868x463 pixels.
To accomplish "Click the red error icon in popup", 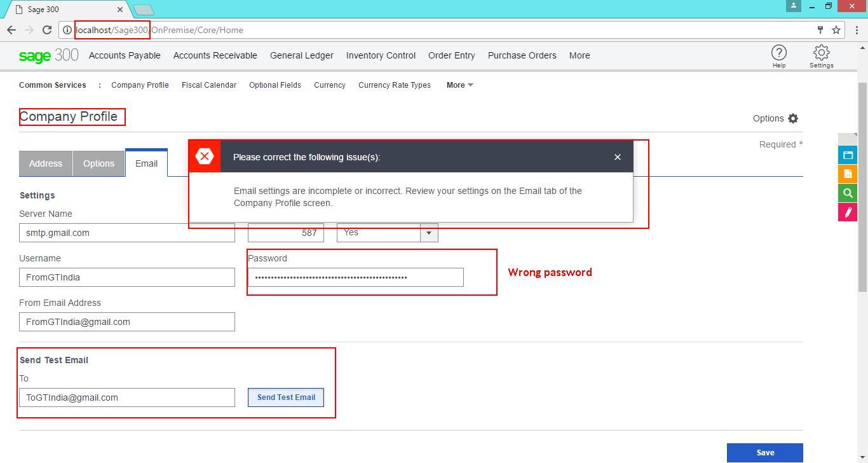I will pos(205,156).
